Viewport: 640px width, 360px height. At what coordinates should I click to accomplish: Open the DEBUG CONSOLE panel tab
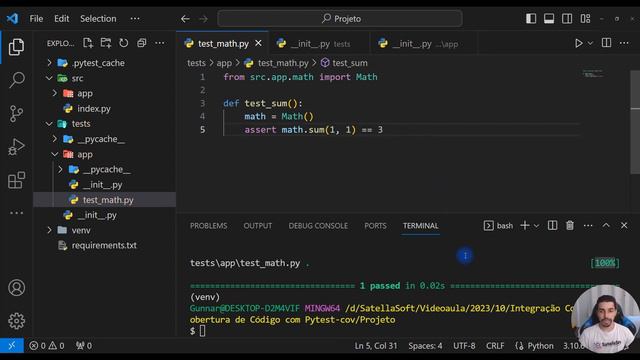[318, 226]
